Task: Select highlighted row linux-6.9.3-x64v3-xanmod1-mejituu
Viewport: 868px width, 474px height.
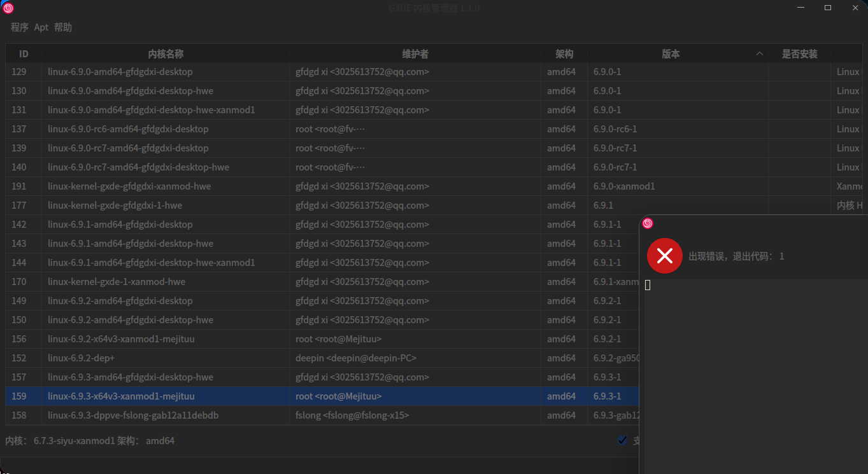Action: click(322, 396)
